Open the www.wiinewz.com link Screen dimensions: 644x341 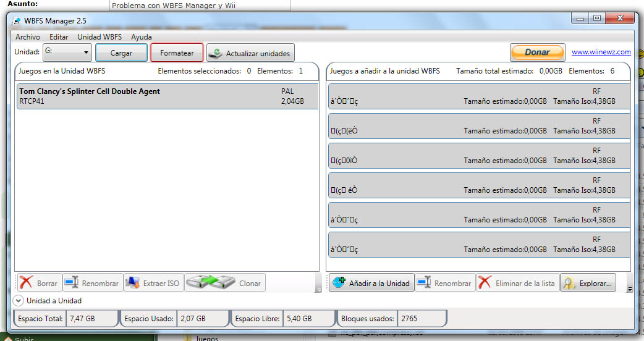click(601, 52)
